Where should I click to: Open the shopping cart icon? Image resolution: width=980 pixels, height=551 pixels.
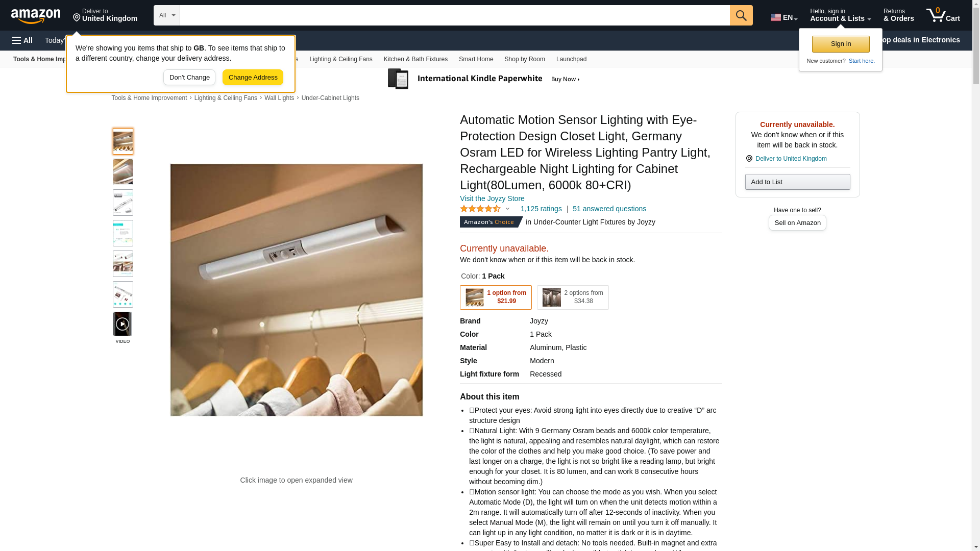click(x=943, y=15)
